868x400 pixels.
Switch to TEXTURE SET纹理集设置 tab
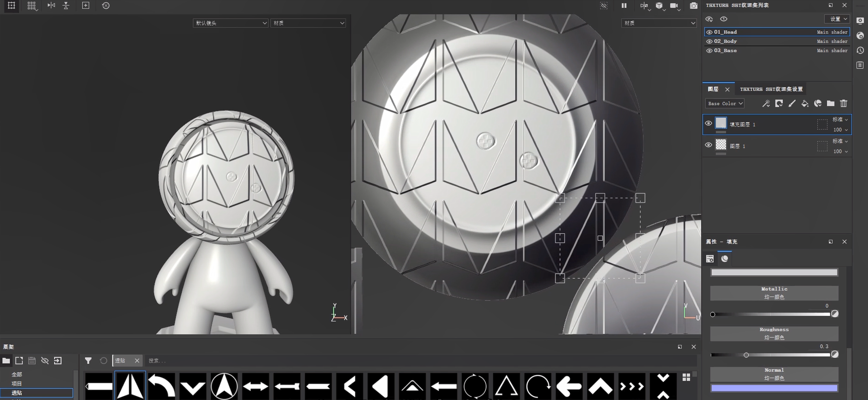click(x=771, y=89)
